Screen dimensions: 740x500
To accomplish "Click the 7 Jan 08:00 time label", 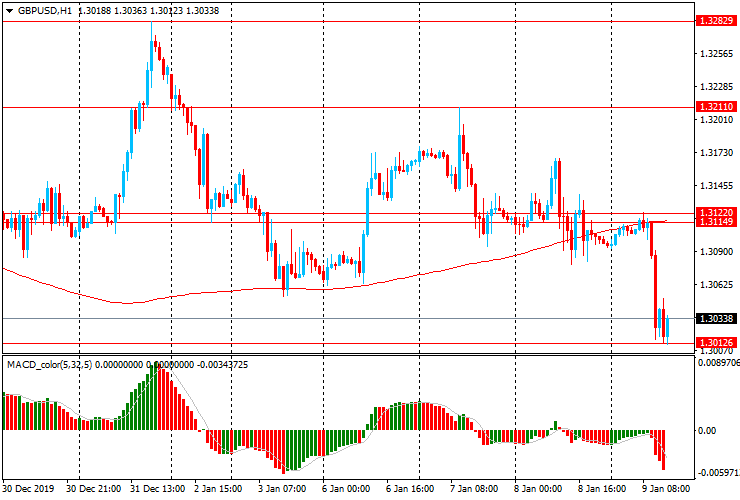I will [x=474, y=489].
